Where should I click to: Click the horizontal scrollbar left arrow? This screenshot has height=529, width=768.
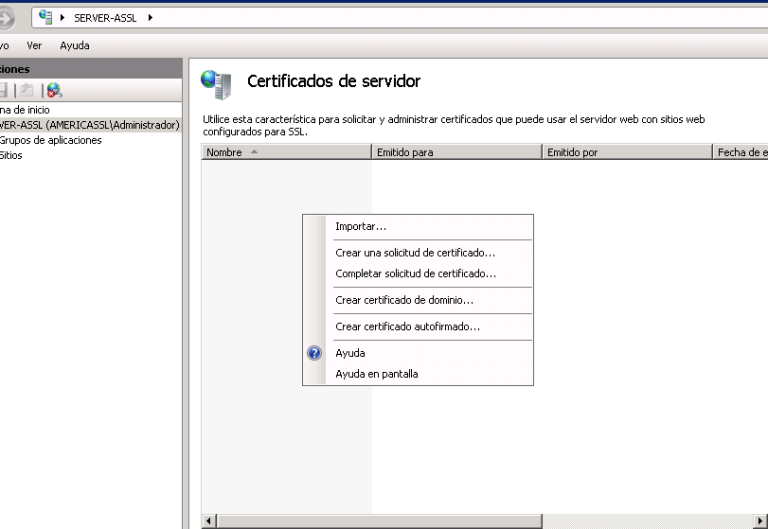coord(209,521)
